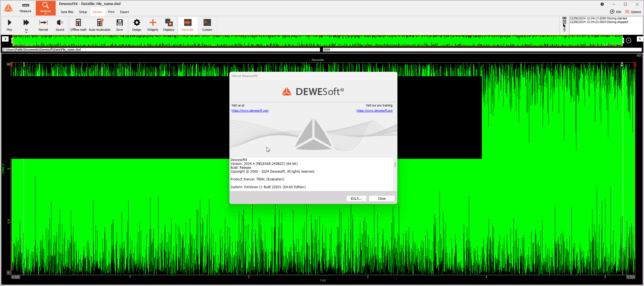Click the left handle of overview selection
Screen dimensions: 644x286
[x=12, y=41]
